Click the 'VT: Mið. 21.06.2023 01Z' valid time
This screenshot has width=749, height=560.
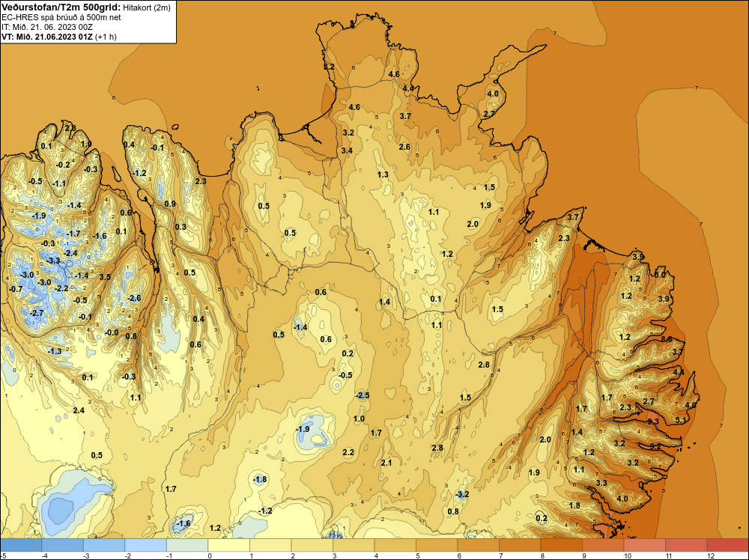pyautogui.click(x=47, y=37)
